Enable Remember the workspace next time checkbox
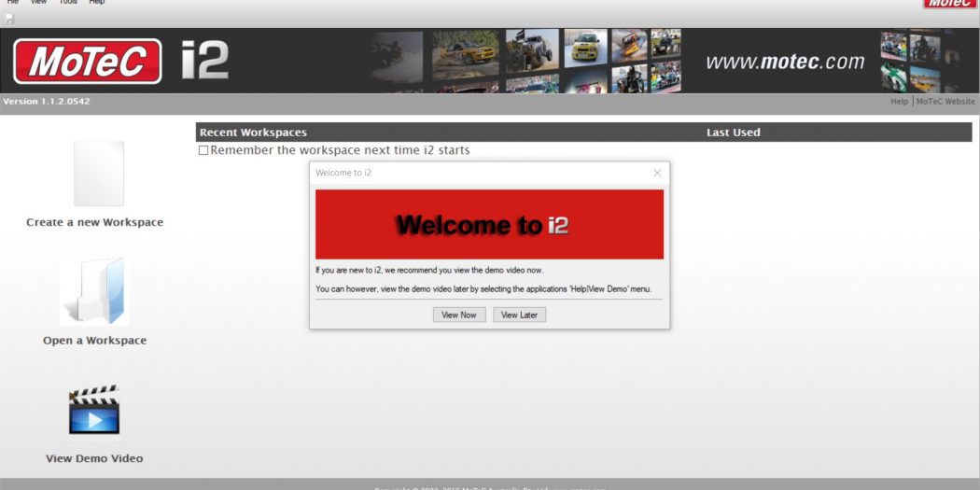 (x=203, y=150)
